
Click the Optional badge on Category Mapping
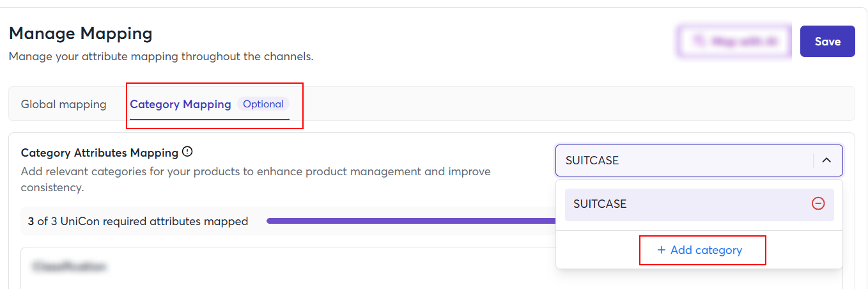click(263, 104)
